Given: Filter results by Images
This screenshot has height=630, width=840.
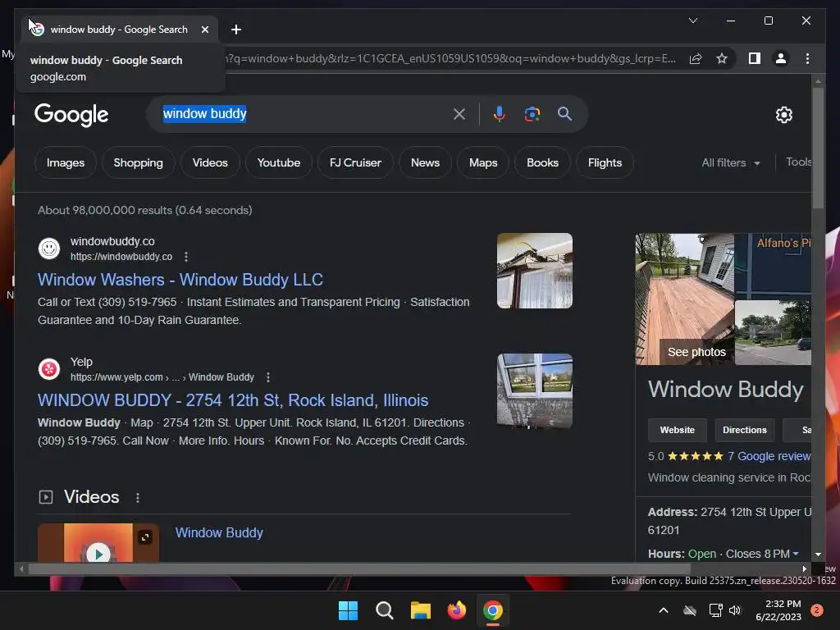Looking at the screenshot, I should tap(66, 163).
